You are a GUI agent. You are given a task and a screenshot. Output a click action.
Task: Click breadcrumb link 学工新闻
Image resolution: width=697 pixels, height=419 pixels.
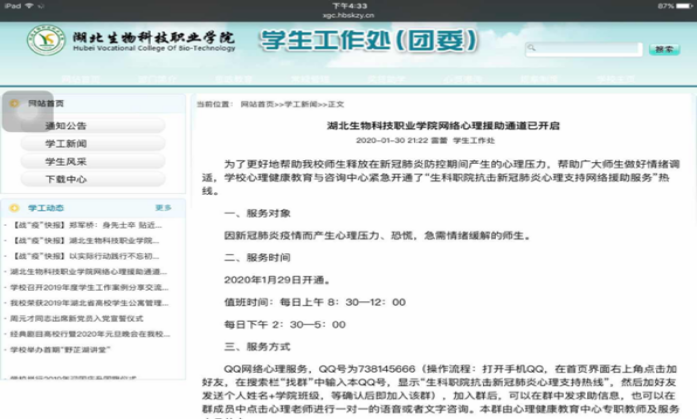[x=300, y=104]
